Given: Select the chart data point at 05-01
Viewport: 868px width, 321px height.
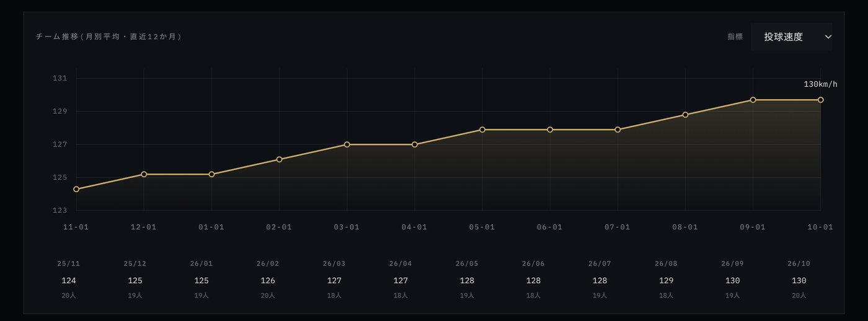Looking at the screenshot, I should click(482, 130).
